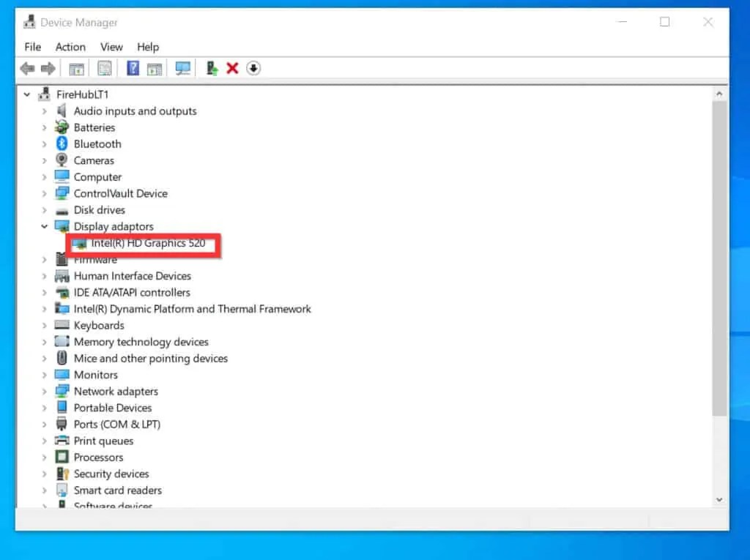The height and width of the screenshot is (560, 750).
Task: Click the scrollbar down arrow
Action: (719, 500)
